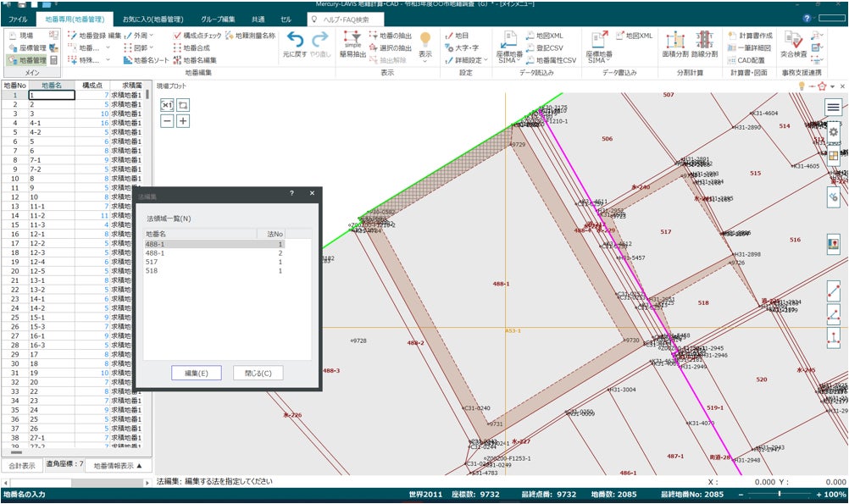849x504 pixels.
Task: Adjust the zoom slider in status bar
Action: point(780,494)
